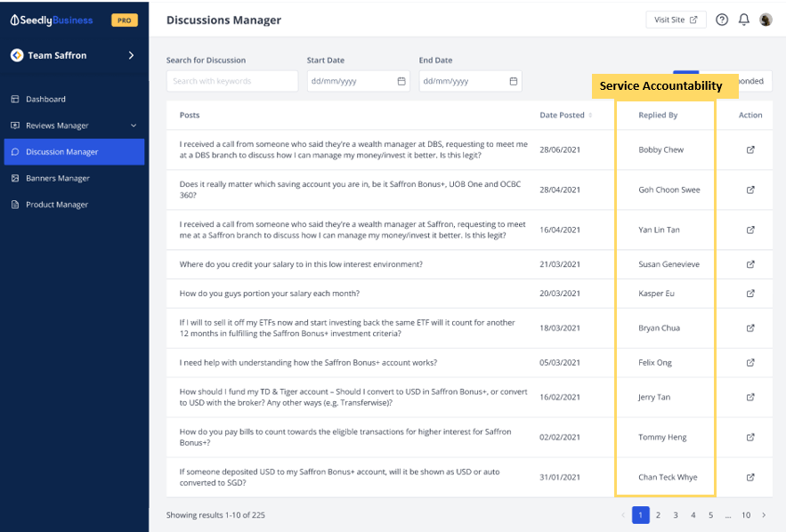Click the Search for Discussion keyword field
The width and height of the screenshot is (786, 532).
[x=232, y=81]
